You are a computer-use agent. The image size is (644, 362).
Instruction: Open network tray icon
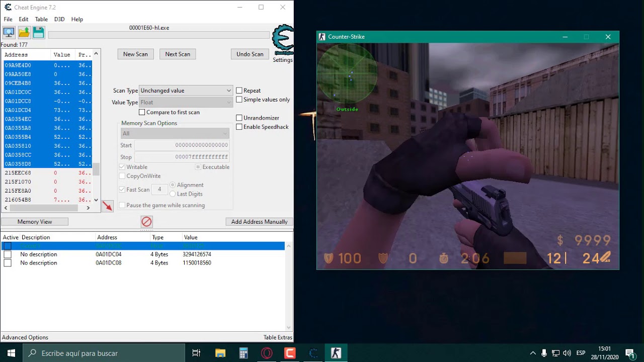coord(555,353)
